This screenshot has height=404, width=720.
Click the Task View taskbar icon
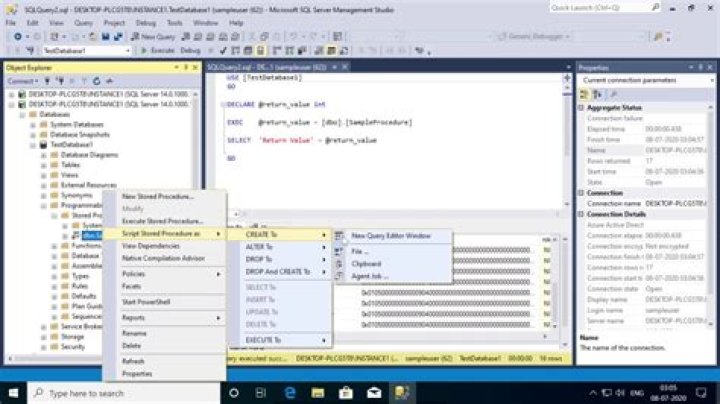(x=261, y=393)
